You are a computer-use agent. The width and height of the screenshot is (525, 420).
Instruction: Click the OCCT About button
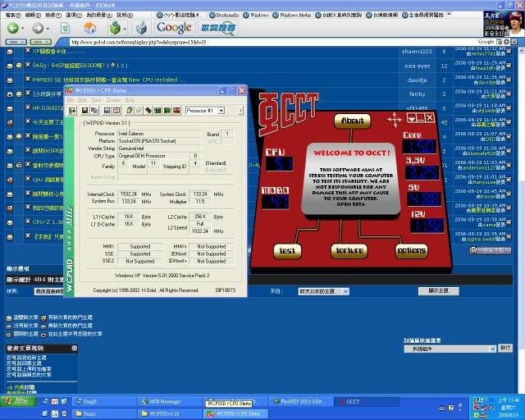click(351, 121)
